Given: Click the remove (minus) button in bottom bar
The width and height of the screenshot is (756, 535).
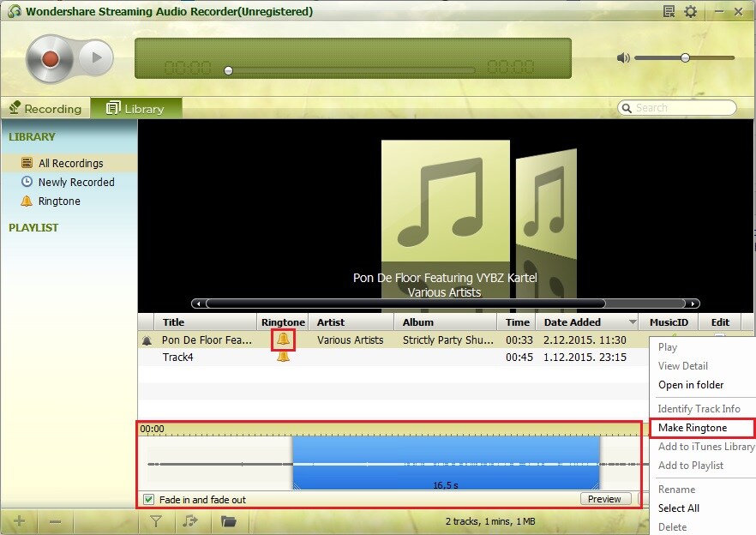Looking at the screenshot, I should (55, 521).
